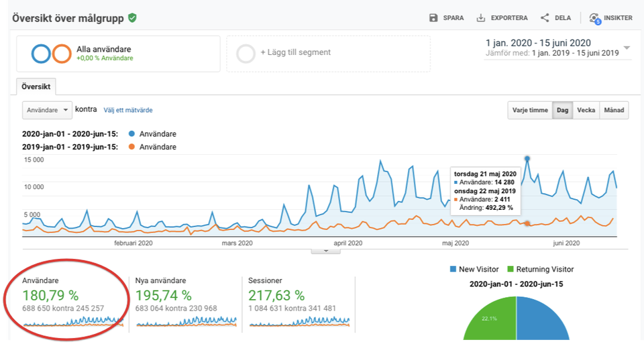Click the 688 650 kontra 245 257 text
The image size is (644, 344).
click(x=63, y=308)
